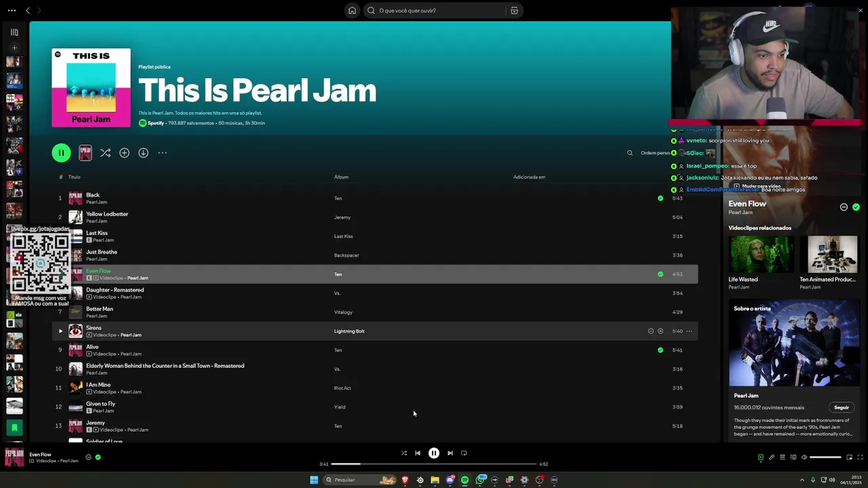Viewport: 868px width, 488px height.
Task: Skip to previous track
Action: [418, 453]
